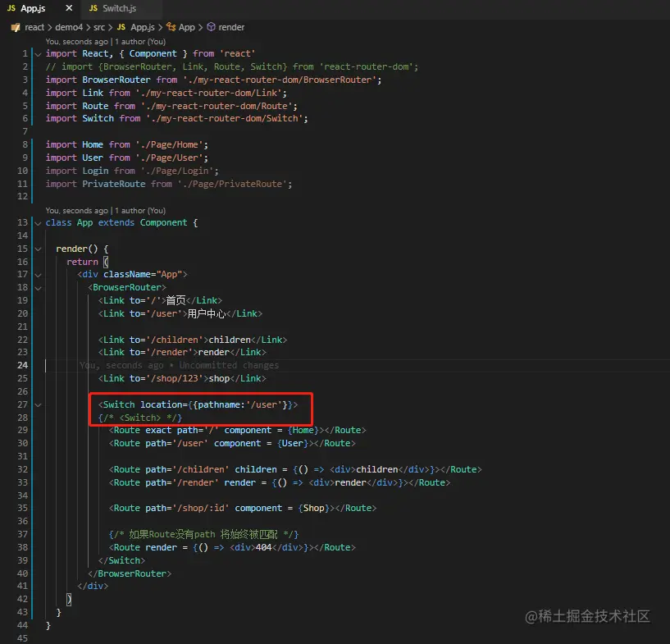Click './Page/User' import path
670x644 pixels.
(169, 158)
